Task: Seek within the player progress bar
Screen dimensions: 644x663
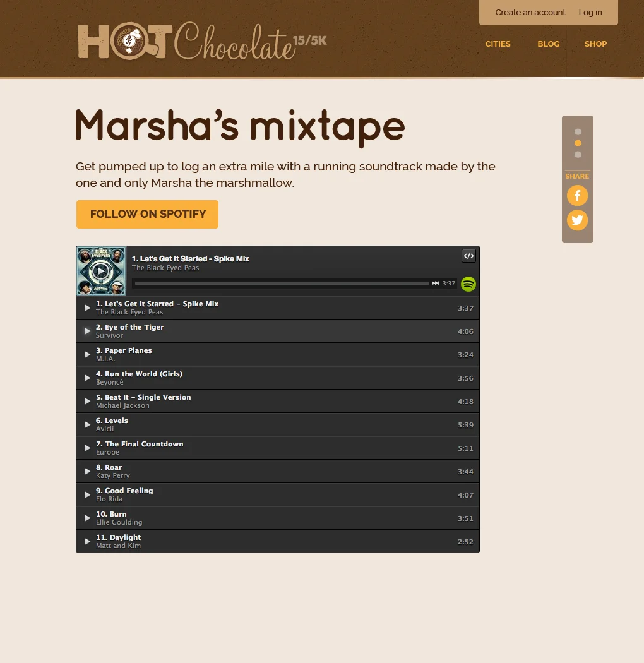Action: click(x=282, y=284)
